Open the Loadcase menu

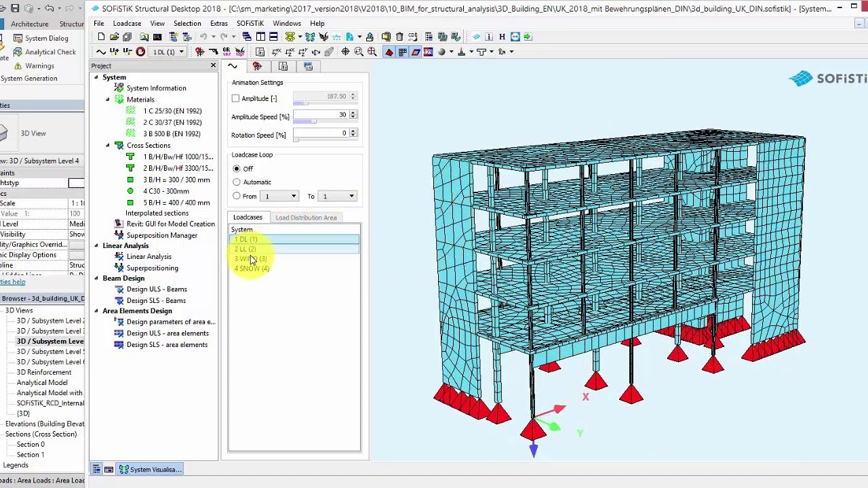pyautogui.click(x=127, y=23)
